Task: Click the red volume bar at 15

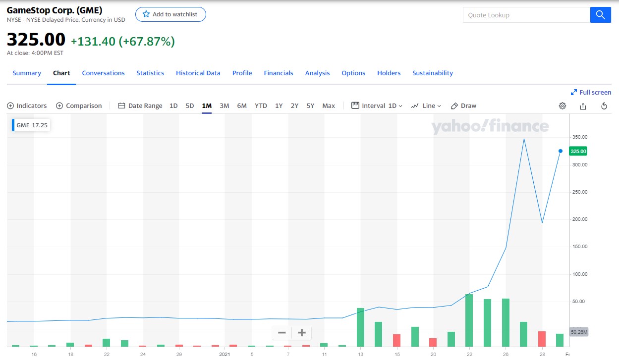Action: pos(396,340)
